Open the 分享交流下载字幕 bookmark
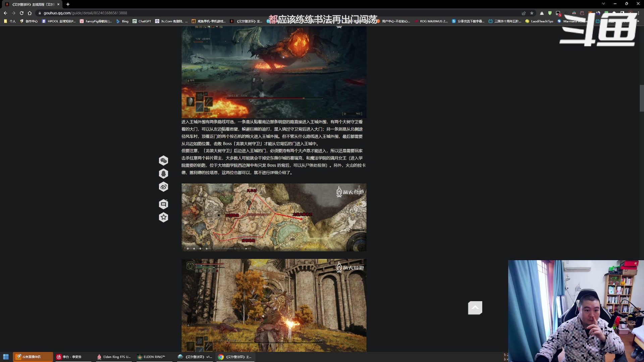 (x=468, y=21)
